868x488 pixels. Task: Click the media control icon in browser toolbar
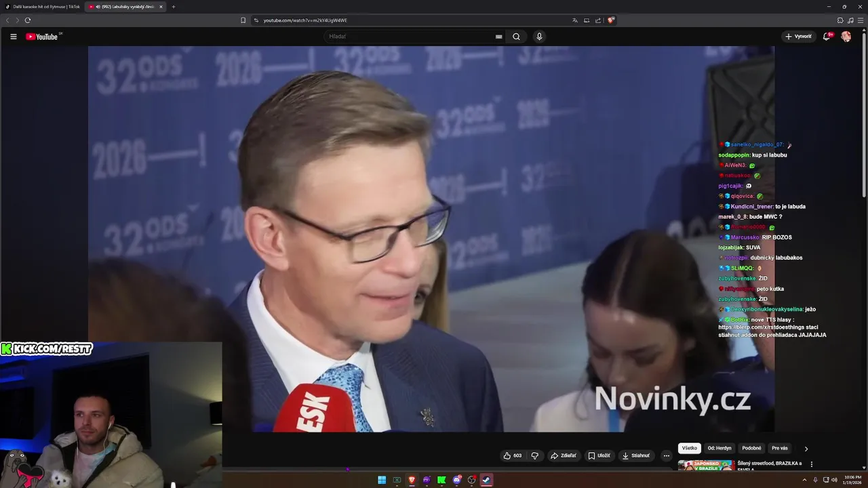tap(850, 20)
